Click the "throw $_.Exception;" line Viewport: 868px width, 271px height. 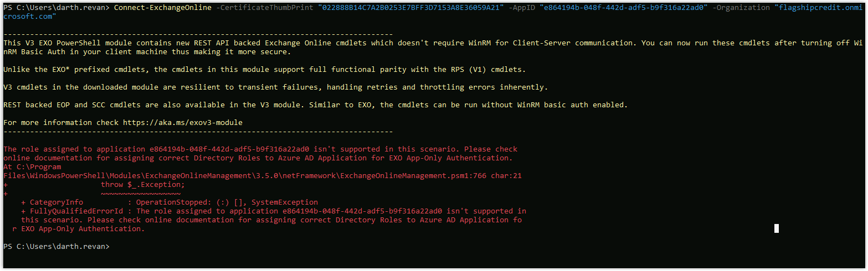(x=142, y=185)
